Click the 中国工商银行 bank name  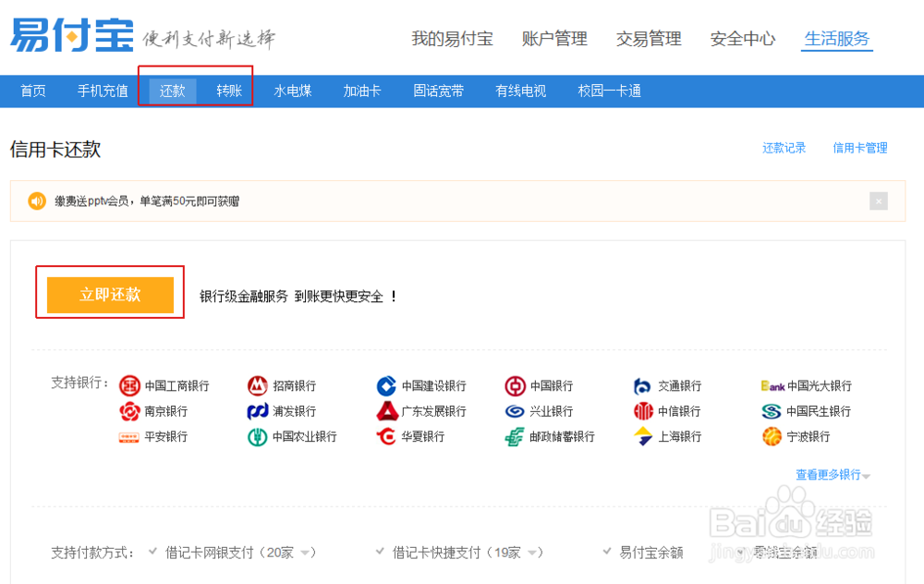coord(176,386)
